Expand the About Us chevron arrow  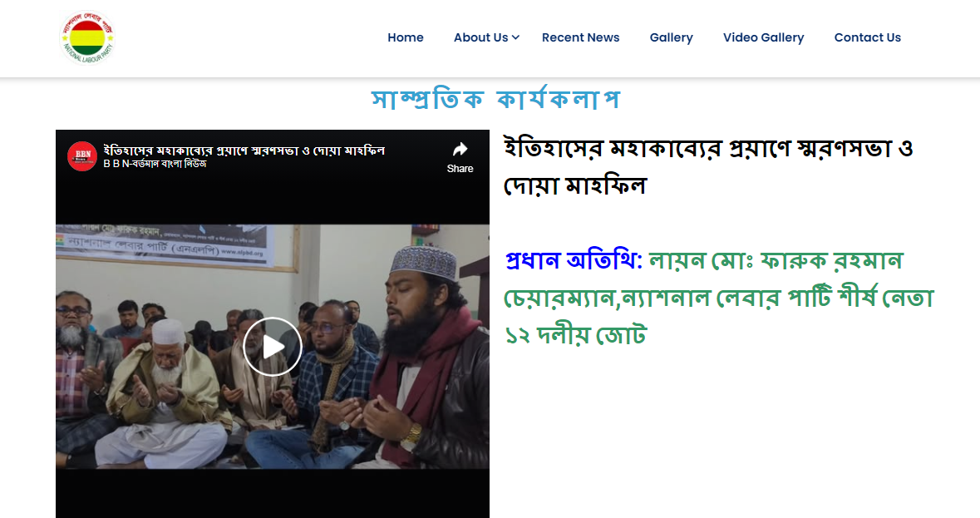tap(515, 37)
